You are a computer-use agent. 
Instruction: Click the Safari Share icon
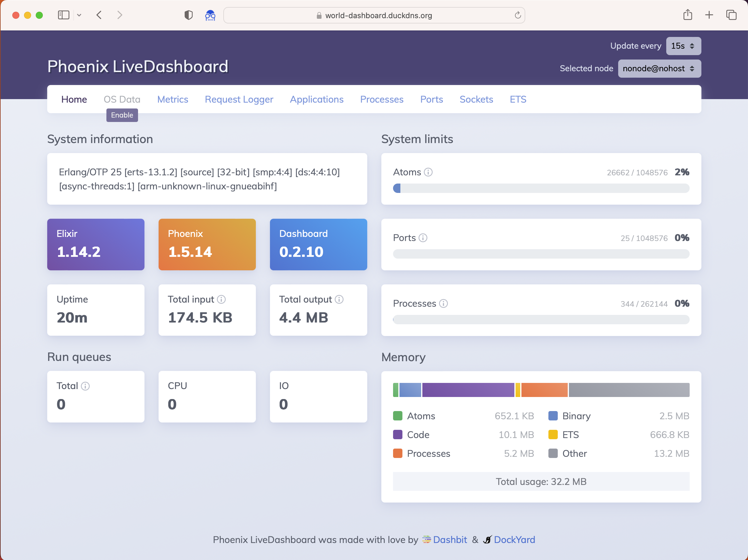pyautogui.click(x=687, y=15)
